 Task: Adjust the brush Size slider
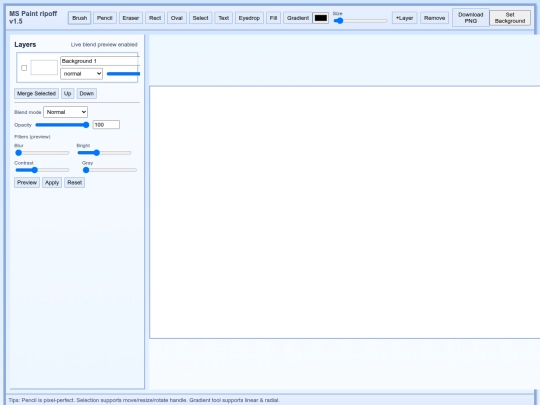pyautogui.click(x=360, y=21)
